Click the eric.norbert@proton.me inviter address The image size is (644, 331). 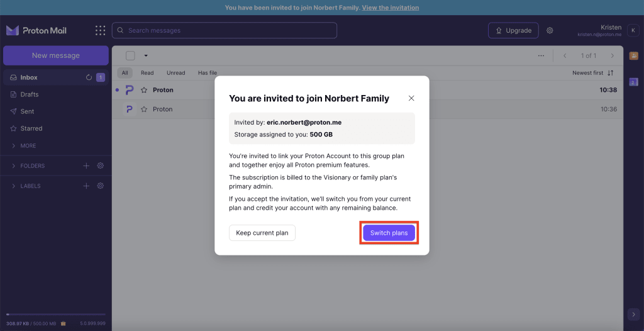tap(304, 123)
